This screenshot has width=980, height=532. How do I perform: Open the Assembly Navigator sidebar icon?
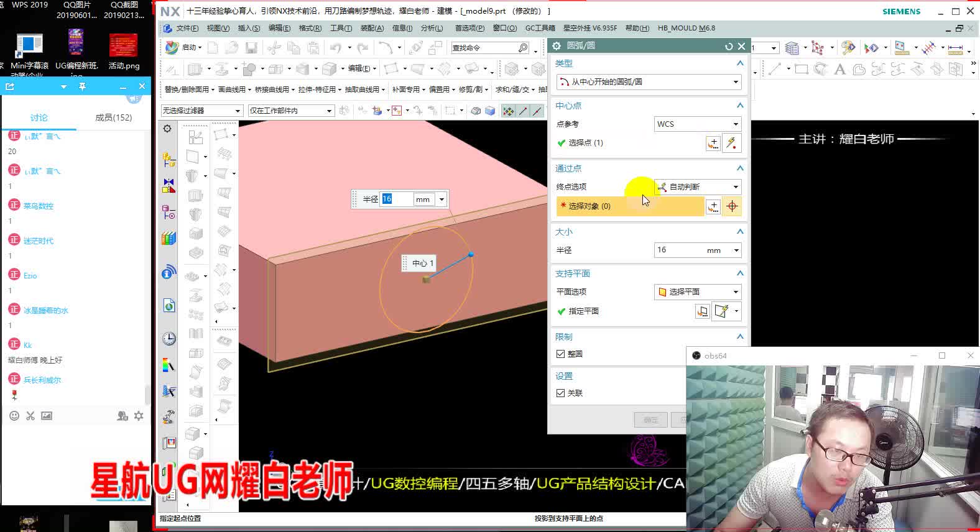click(x=169, y=160)
